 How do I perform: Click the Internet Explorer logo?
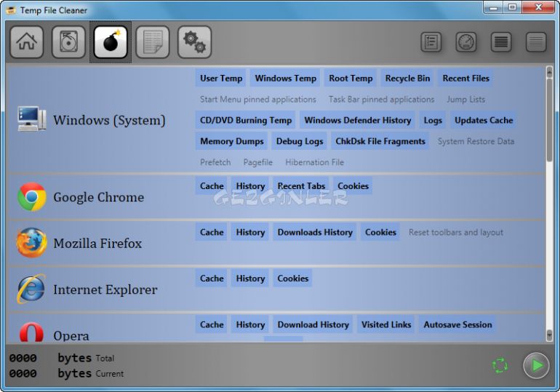point(31,289)
